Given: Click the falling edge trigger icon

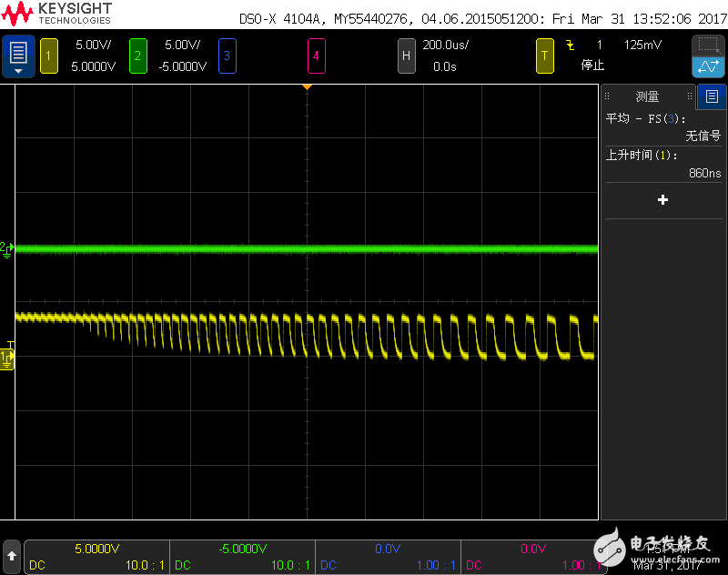Looking at the screenshot, I should pos(571,45).
